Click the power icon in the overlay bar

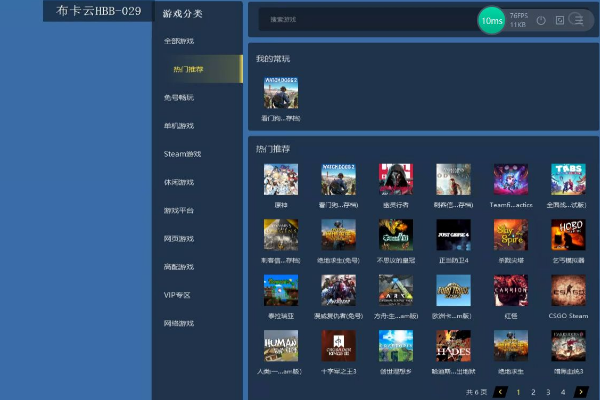pyautogui.click(x=541, y=20)
